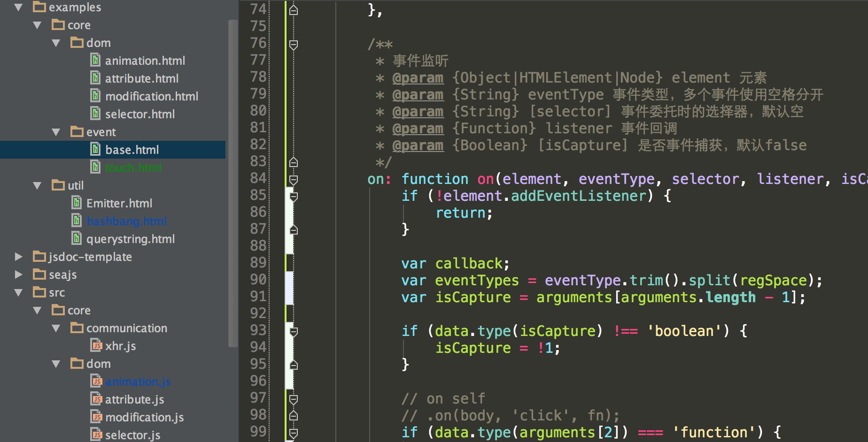Open touch.html file
The height and width of the screenshot is (442, 868).
(x=133, y=168)
